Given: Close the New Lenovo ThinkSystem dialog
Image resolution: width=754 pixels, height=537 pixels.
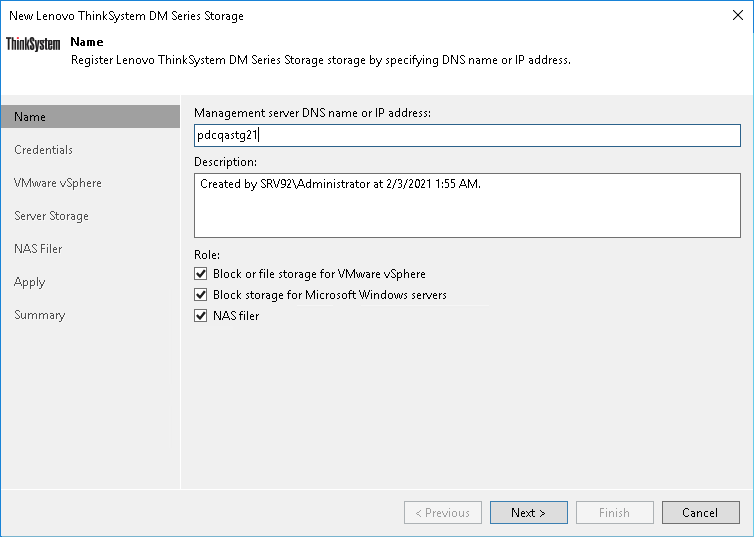Looking at the screenshot, I should click(738, 15).
